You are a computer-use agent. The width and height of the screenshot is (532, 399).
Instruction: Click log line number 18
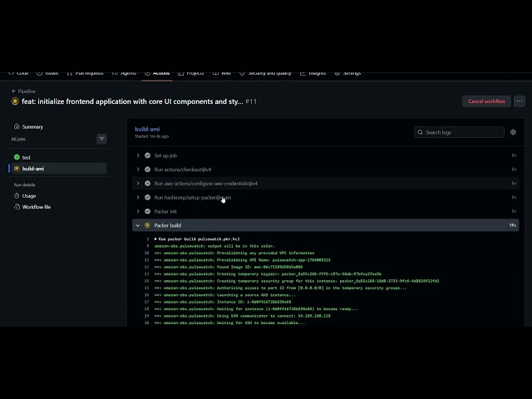click(147, 308)
